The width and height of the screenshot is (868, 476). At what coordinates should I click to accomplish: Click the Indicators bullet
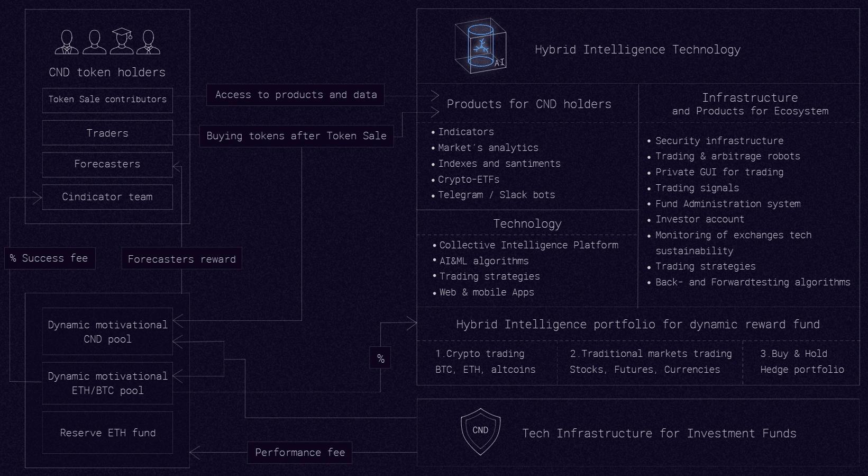[x=463, y=132]
